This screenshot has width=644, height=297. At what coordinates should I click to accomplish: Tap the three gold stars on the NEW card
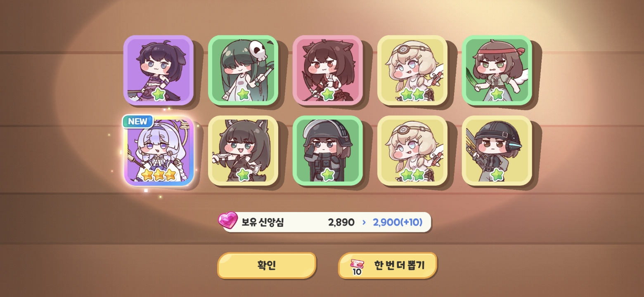click(159, 175)
